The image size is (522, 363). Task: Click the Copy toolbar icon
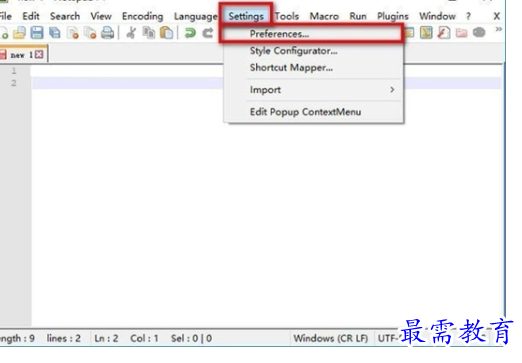click(149, 33)
